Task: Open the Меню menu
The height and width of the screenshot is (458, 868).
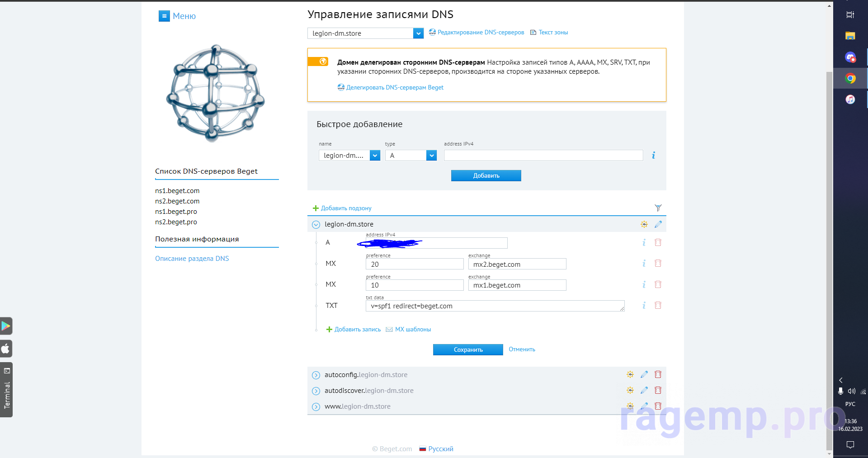Action: click(177, 16)
